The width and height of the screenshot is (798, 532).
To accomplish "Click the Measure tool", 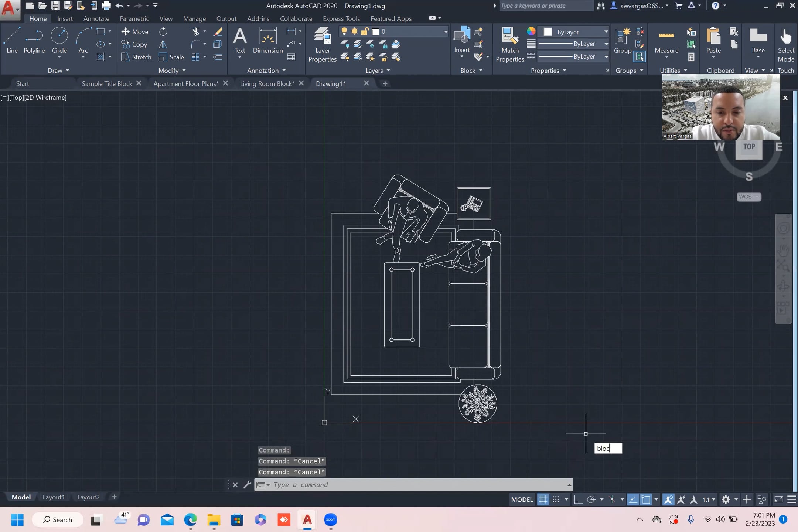I will click(666, 41).
